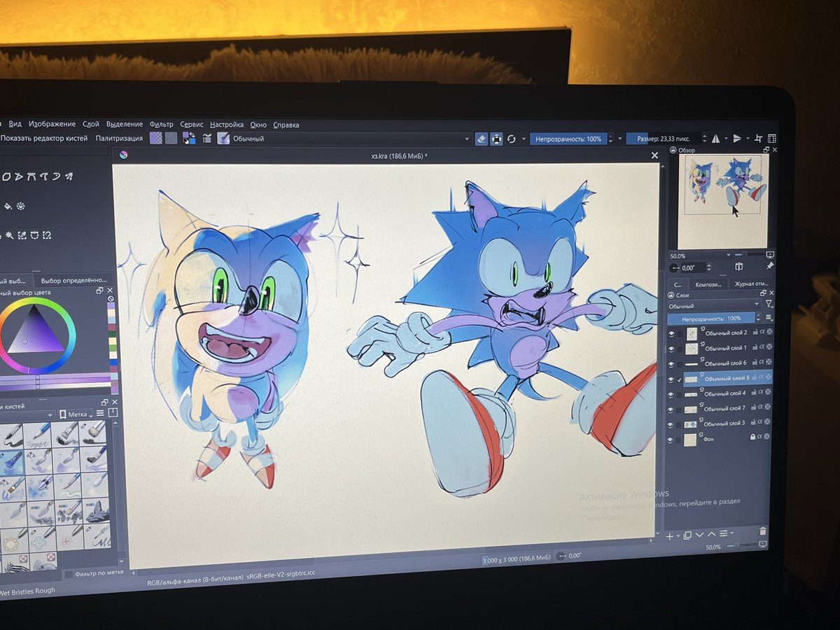Click toolbar Непрозрачность 100% slider

570,139
